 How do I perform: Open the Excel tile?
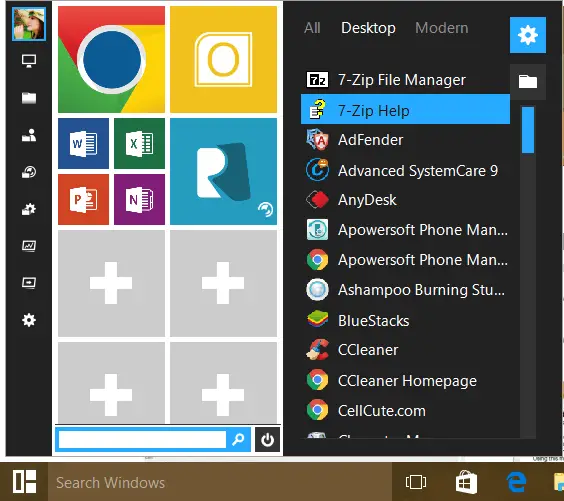[140, 144]
